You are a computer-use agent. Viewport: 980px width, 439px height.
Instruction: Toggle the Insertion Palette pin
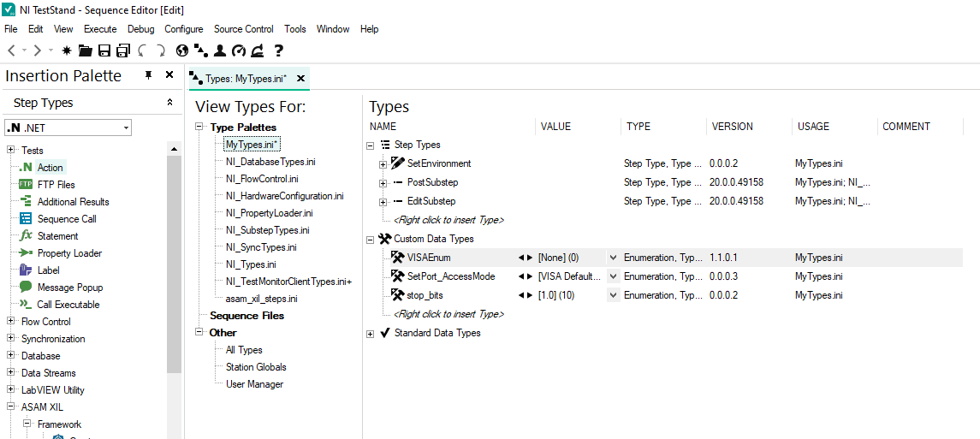149,75
